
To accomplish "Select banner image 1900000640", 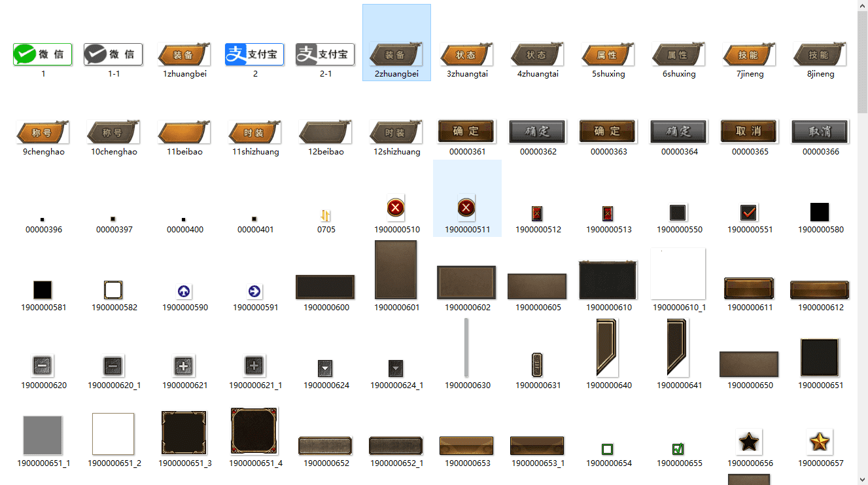I will [608, 348].
